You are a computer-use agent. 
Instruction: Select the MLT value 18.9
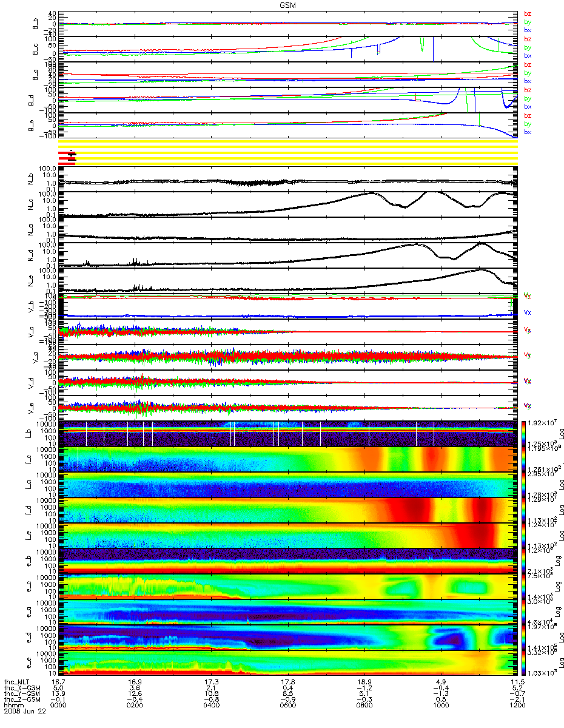point(364,681)
